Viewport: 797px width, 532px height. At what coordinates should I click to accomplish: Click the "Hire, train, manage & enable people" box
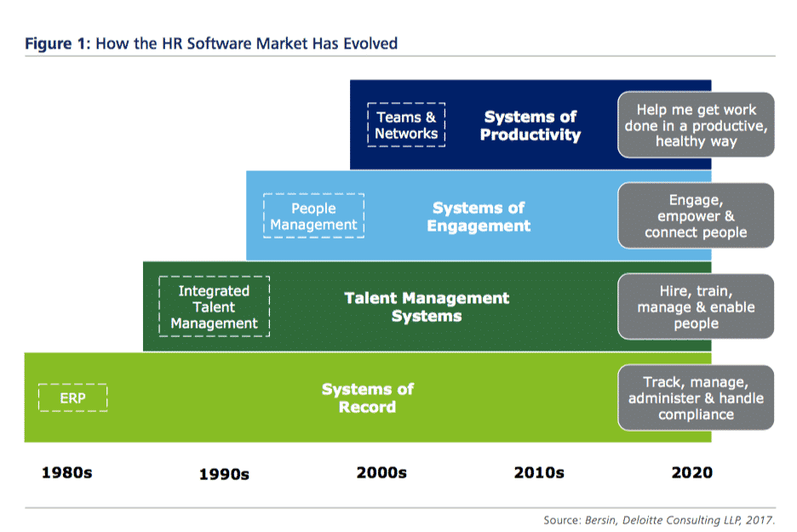[x=696, y=307]
